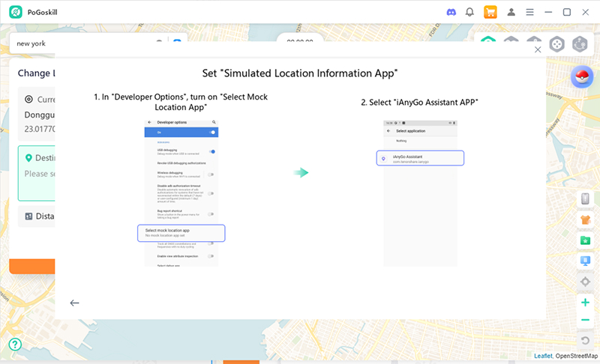
Task: Click the Distance row icon
Action: click(x=28, y=216)
